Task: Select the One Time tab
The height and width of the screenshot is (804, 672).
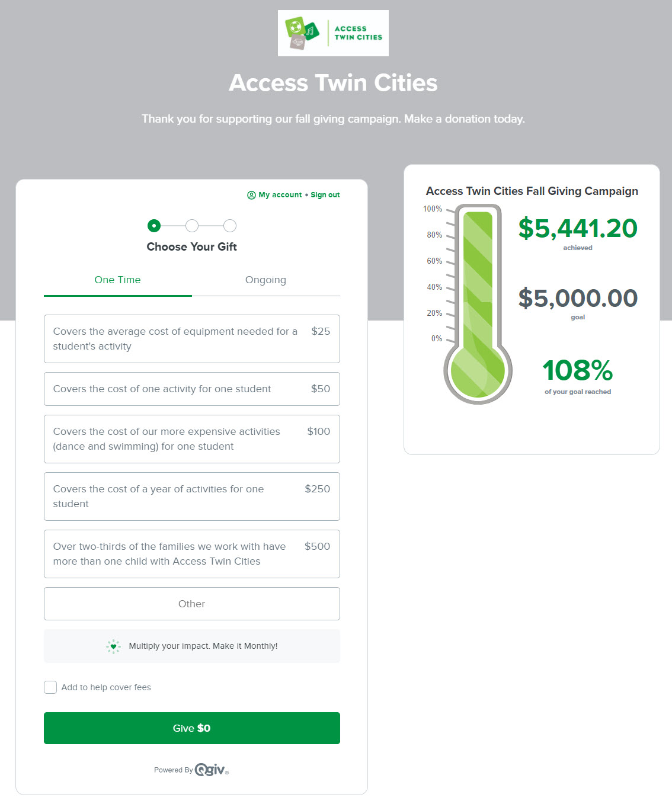Action: coord(118,280)
